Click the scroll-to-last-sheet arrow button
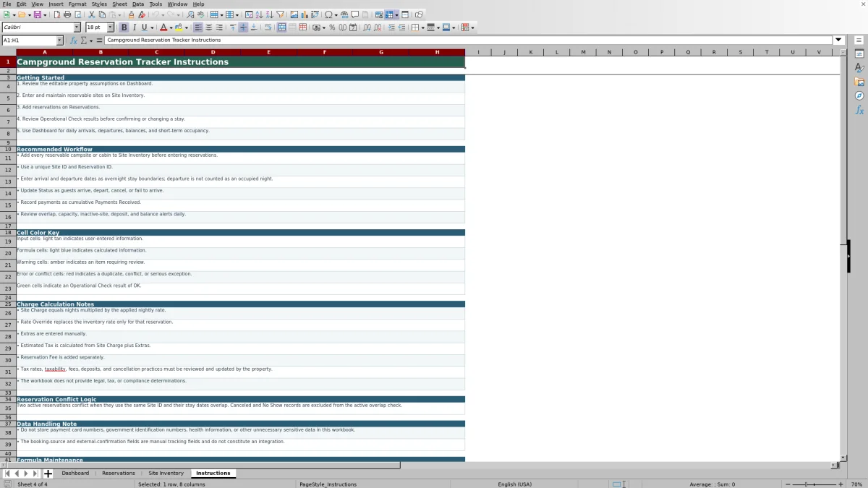Viewport: 868px width, 488px height. click(x=35, y=474)
